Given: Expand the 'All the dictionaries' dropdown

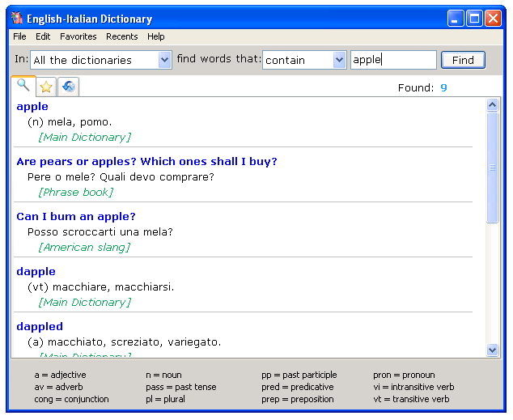Looking at the screenshot, I should click(164, 60).
